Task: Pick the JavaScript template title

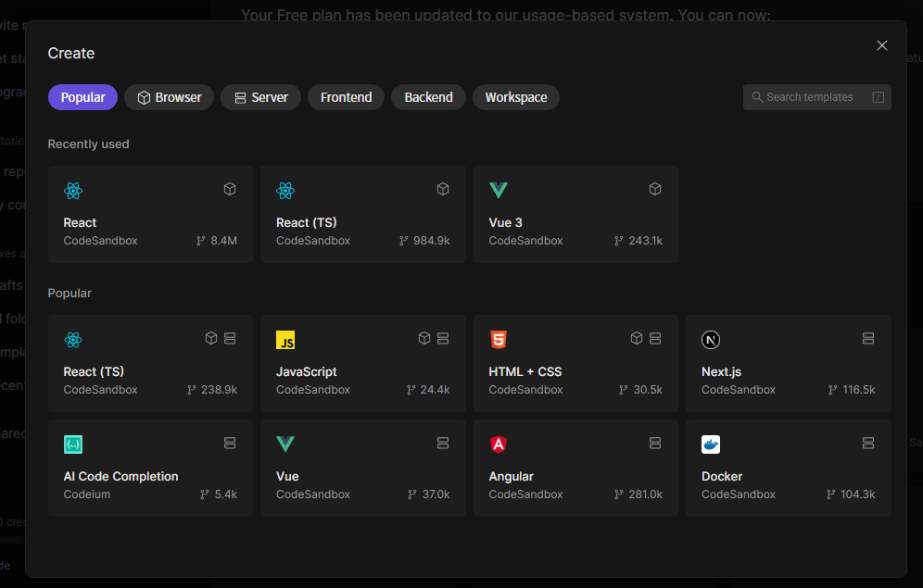Action: tap(306, 371)
